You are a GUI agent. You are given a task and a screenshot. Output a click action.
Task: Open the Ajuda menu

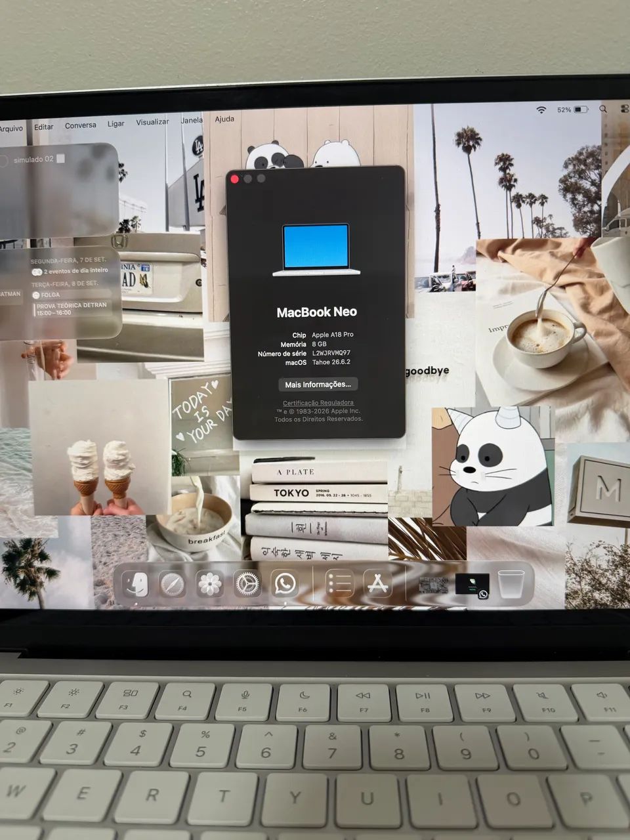point(224,119)
